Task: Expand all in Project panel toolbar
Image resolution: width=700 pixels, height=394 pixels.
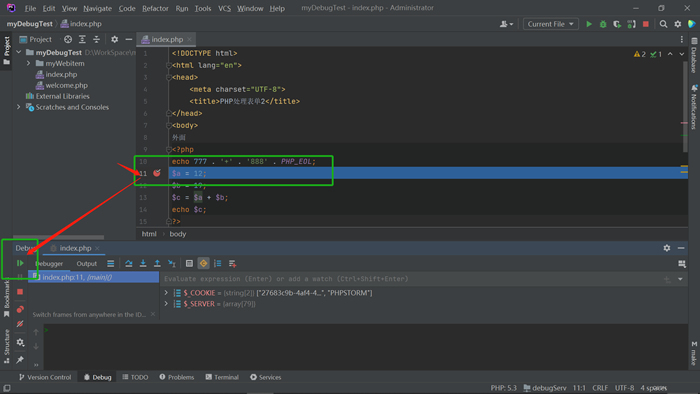Action: tap(82, 39)
